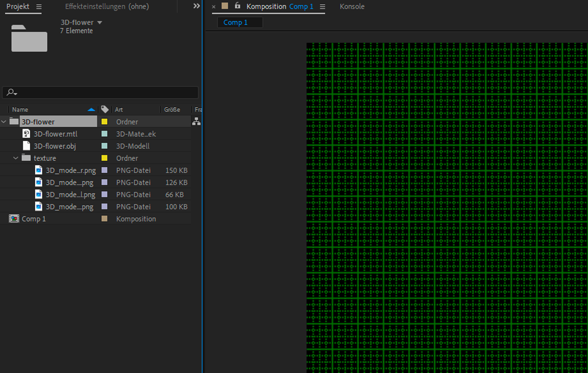Click the label tag column header icon
588x373 pixels.
[105, 109]
